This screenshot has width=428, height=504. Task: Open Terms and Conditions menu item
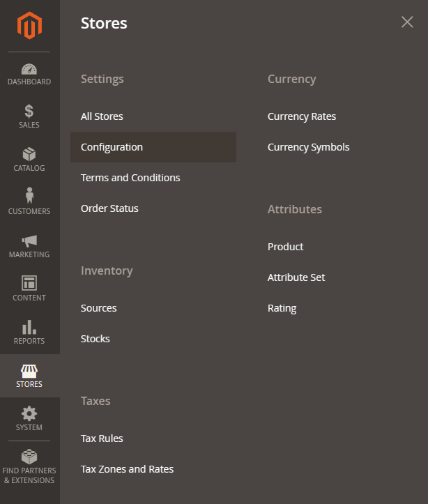pyautogui.click(x=130, y=178)
